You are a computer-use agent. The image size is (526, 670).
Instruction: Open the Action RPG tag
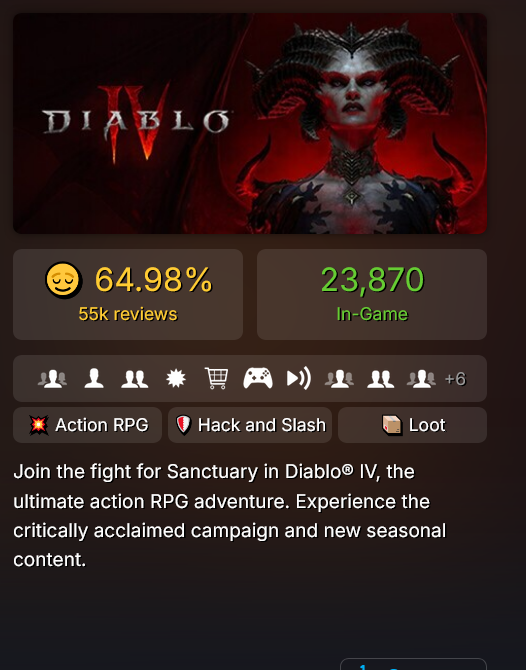pos(88,425)
